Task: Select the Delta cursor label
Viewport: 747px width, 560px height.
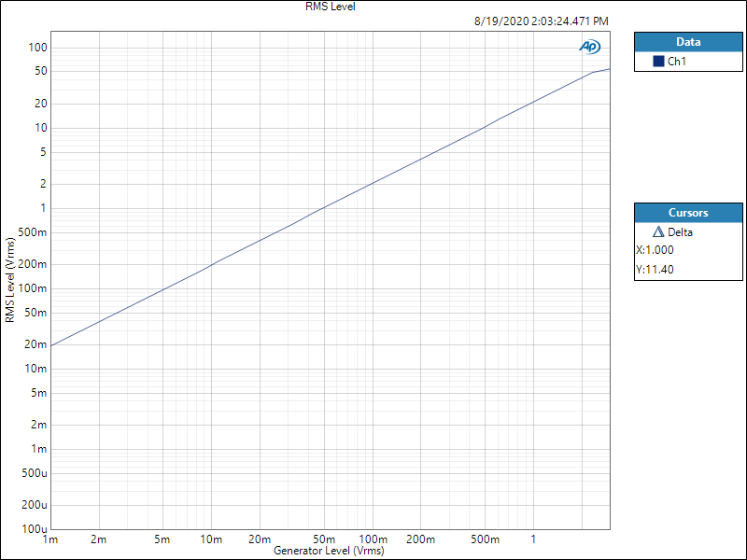Action: tap(680, 232)
